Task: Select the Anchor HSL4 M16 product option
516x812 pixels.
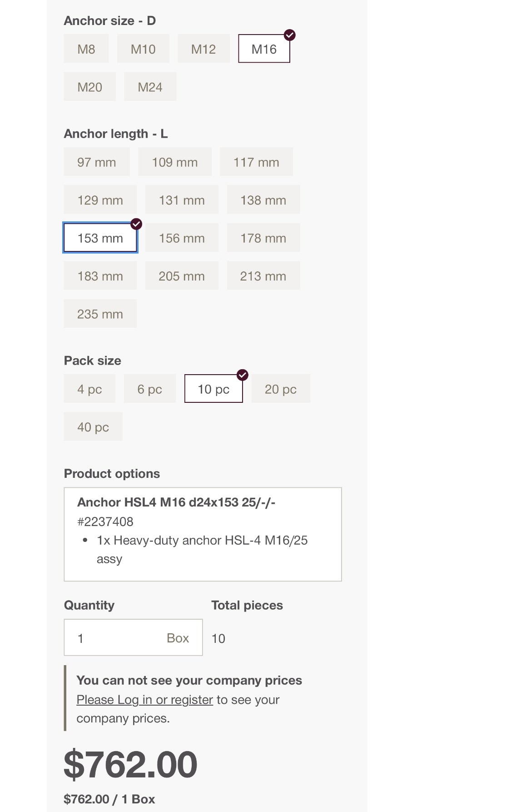Action: tap(203, 534)
